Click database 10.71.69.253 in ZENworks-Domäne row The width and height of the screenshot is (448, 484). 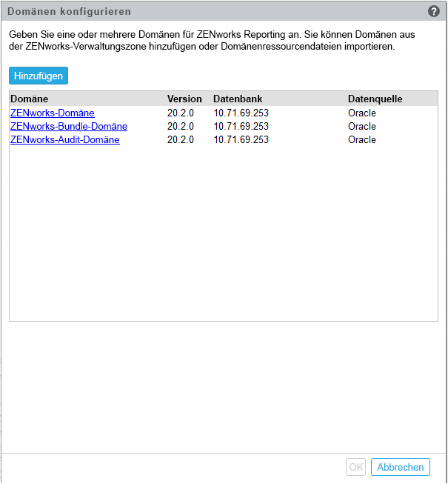[x=241, y=113]
